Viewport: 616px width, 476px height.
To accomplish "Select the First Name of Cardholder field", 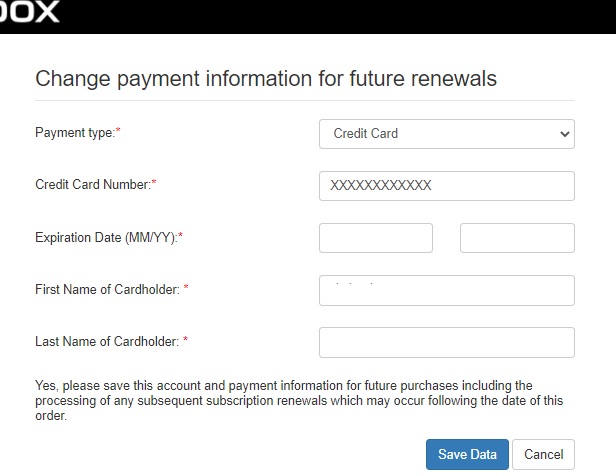I will point(447,290).
